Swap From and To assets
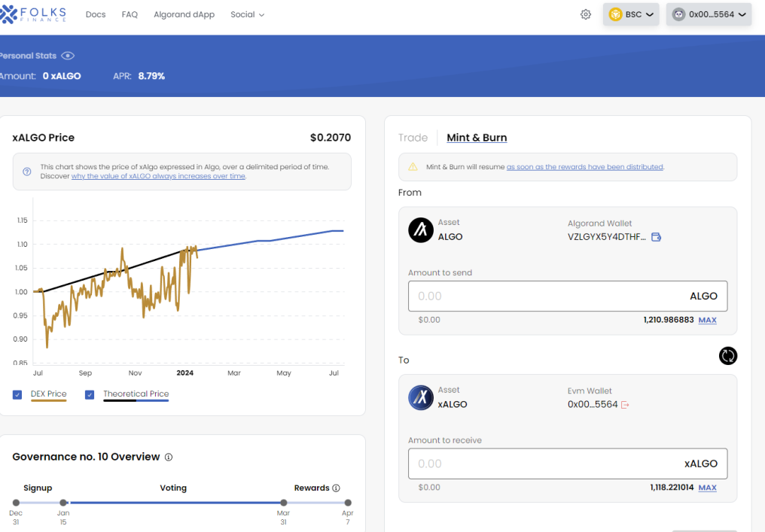 [x=728, y=355]
